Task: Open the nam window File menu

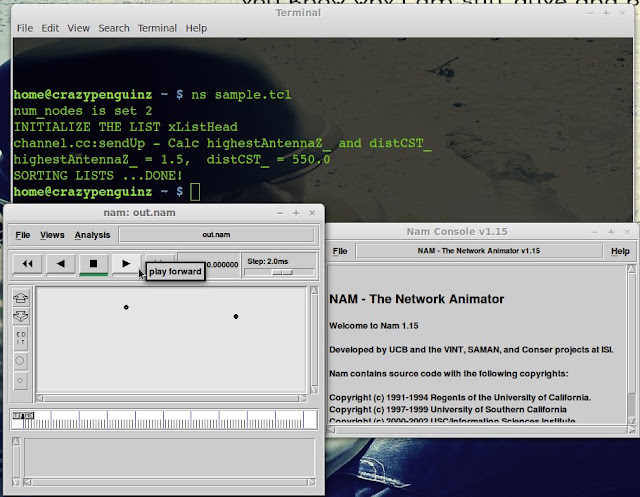Action: (x=22, y=235)
